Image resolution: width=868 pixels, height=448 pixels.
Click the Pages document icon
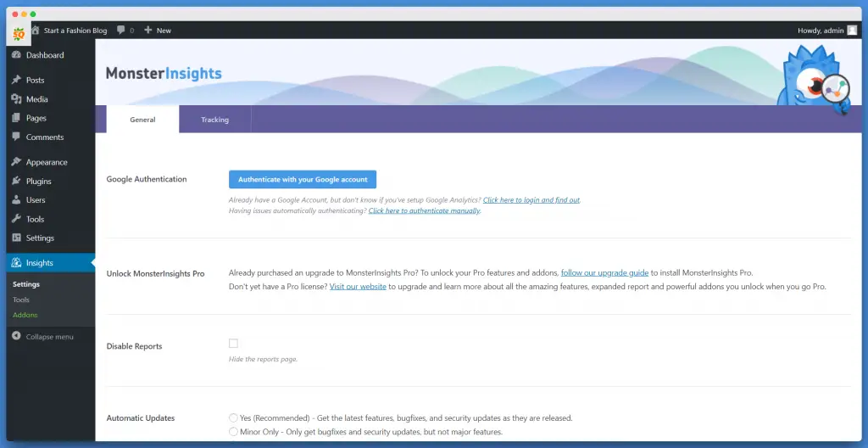(x=16, y=118)
